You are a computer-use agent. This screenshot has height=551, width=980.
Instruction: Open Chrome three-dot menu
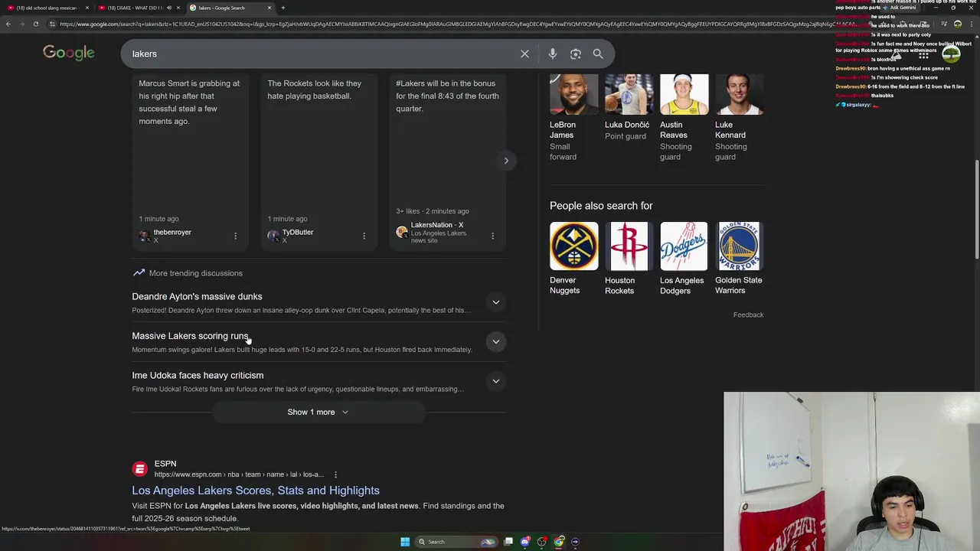pyautogui.click(x=970, y=24)
